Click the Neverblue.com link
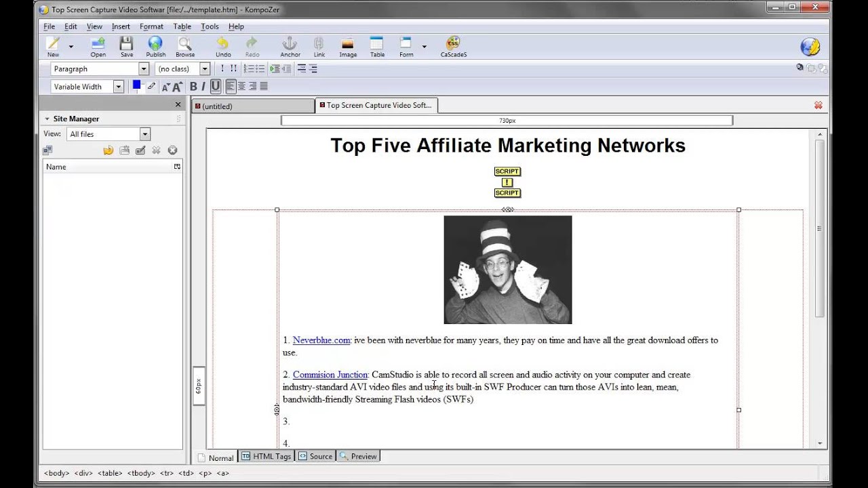868x488 pixels. coord(321,340)
